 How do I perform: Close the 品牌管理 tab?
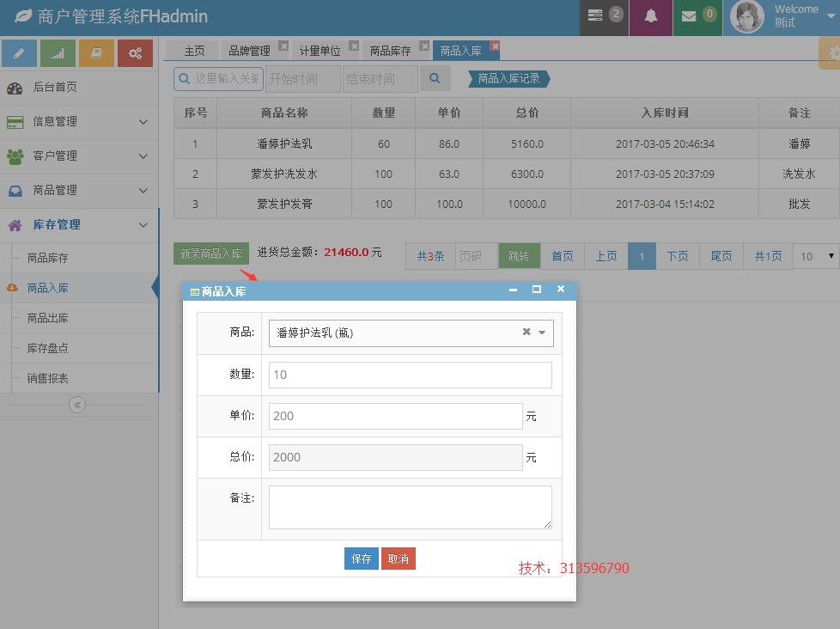pos(284,46)
